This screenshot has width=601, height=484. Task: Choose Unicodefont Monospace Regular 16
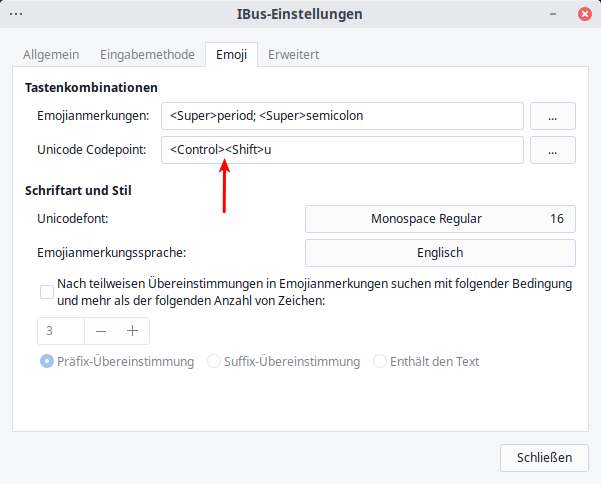coord(440,219)
